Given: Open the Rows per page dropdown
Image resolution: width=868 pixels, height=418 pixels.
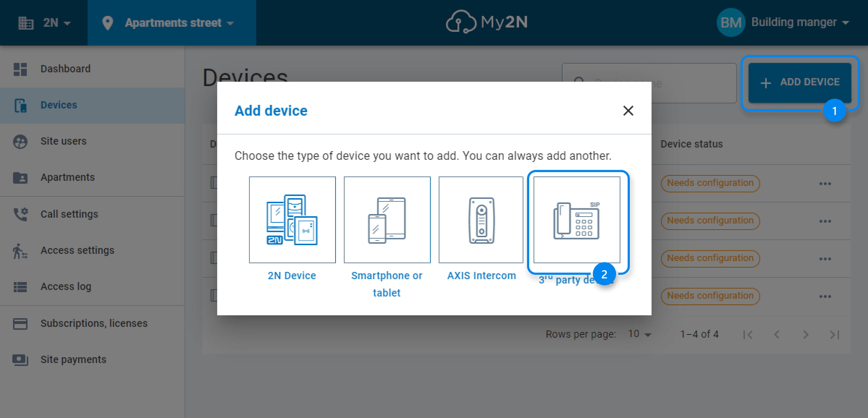Looking at the screenshot, I should coord(640,334).
